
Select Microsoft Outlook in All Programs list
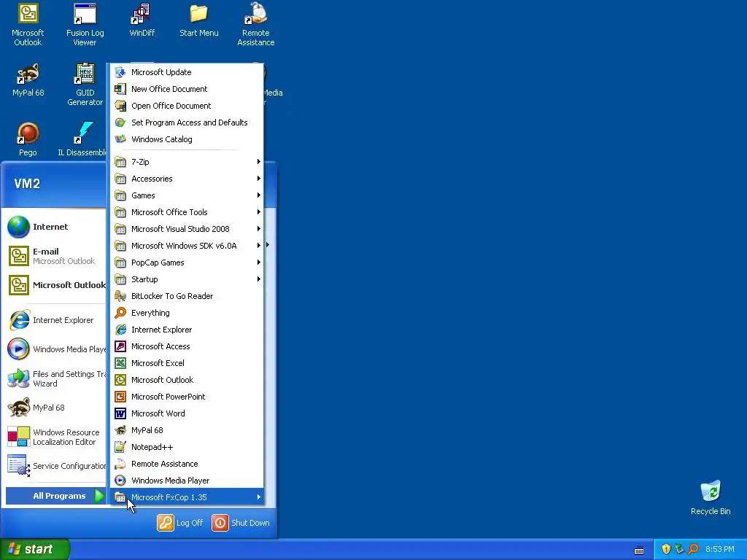tap(187, 380)
